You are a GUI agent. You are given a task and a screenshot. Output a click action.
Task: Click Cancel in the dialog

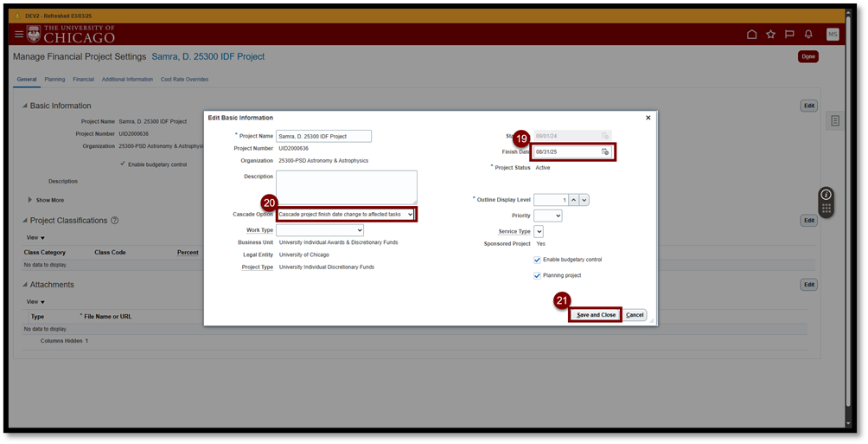point(635,315)
